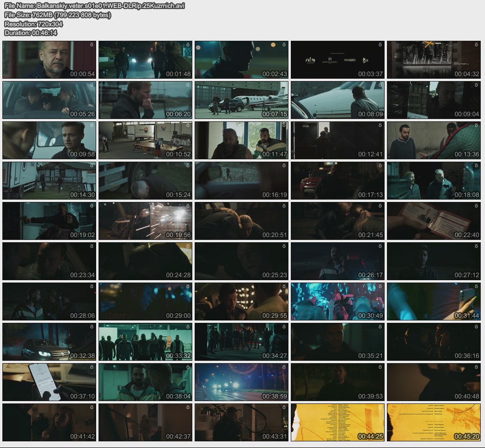Select the blue lights frame at 00:29:00

[145, 302]
